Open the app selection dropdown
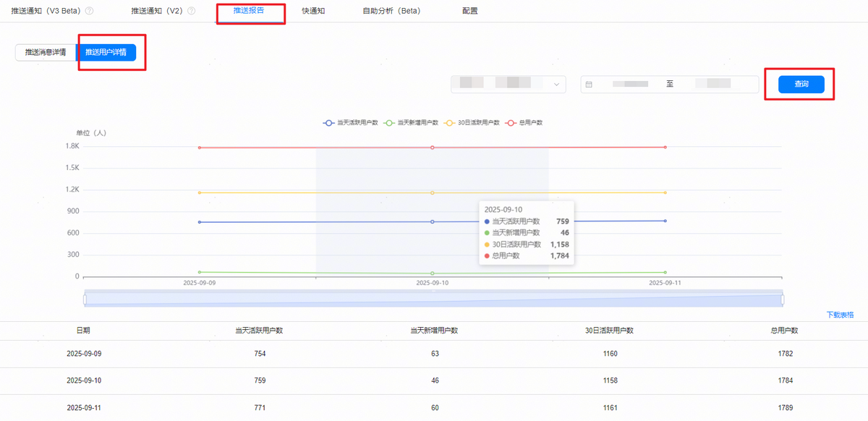The height and width of the screenshot is (421, 868). pyautogui.click(x=508, y=85)
